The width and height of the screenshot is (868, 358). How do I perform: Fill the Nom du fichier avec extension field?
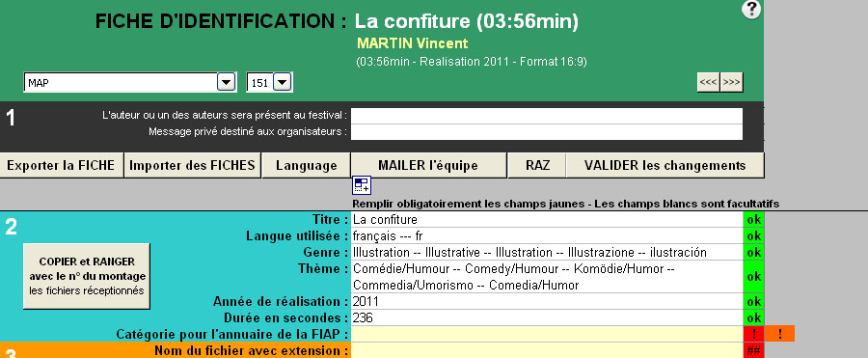pyautogui.click(x=547, y=351)
